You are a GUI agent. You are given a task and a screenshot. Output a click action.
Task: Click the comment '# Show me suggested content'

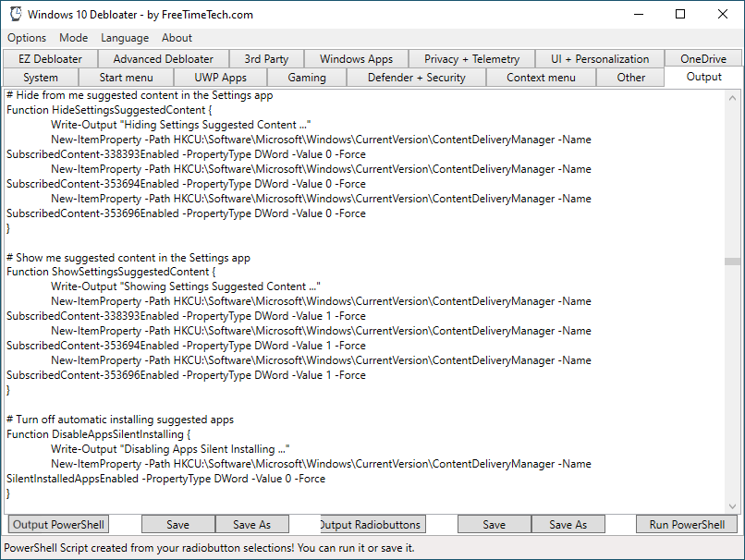tap(128, 258)
